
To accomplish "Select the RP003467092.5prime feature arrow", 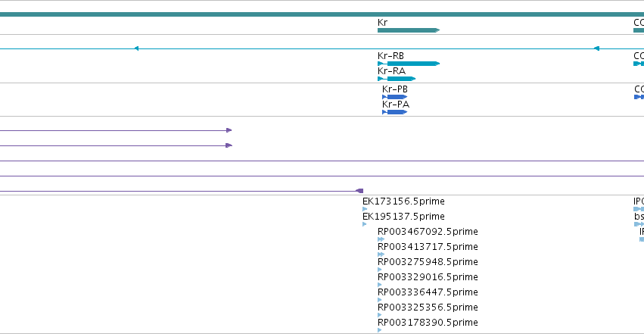I will (381, 239).
